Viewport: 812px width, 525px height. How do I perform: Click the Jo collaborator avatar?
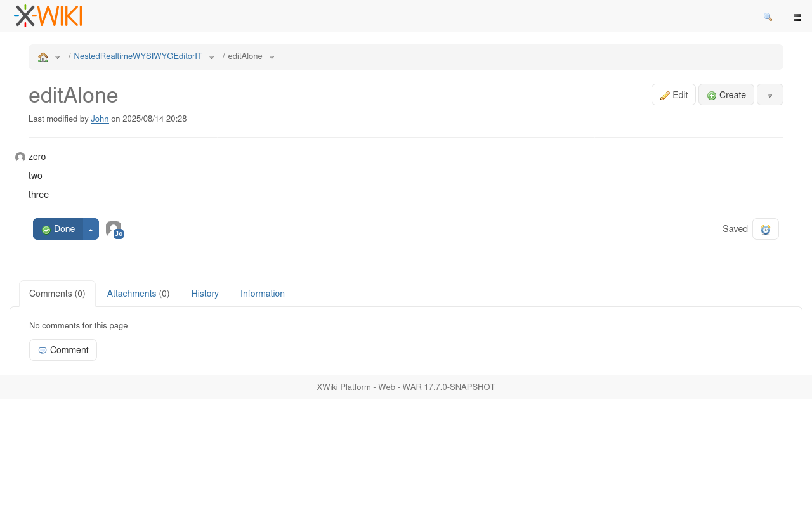(114, 230)
